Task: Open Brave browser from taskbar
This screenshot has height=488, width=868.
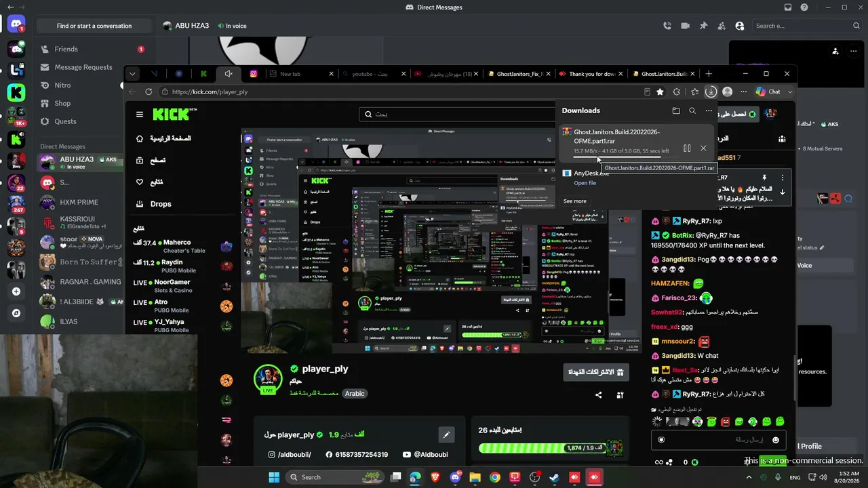Action: click(x=435, y=477)
